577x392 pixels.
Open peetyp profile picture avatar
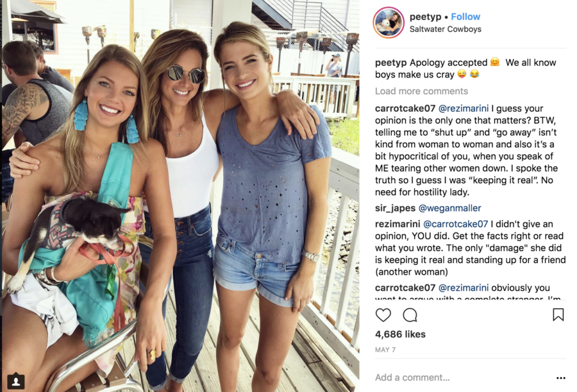(389, 22)
